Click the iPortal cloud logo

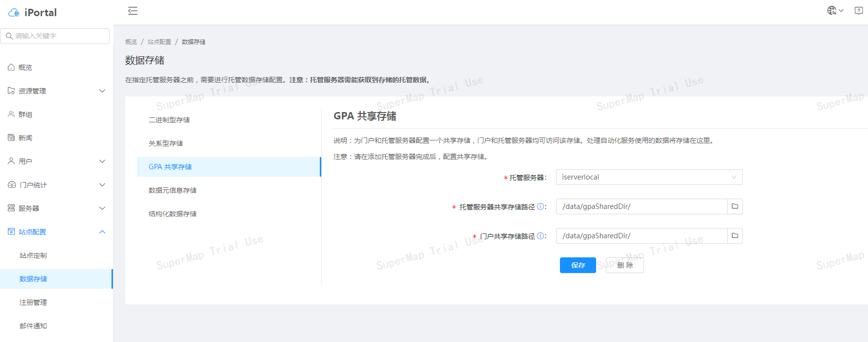tap(14, 13)
